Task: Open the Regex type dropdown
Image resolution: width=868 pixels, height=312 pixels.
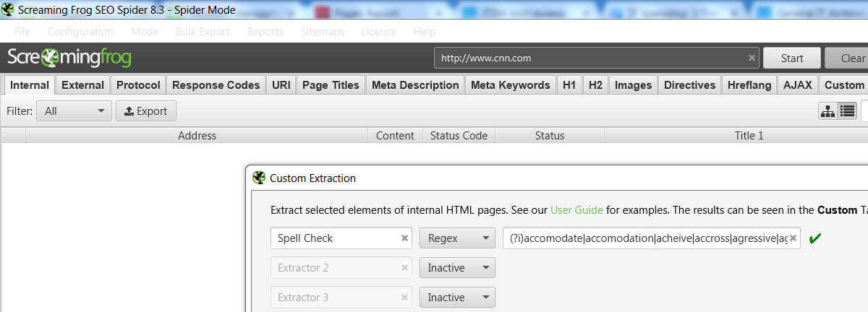Action: click(457, 238)
